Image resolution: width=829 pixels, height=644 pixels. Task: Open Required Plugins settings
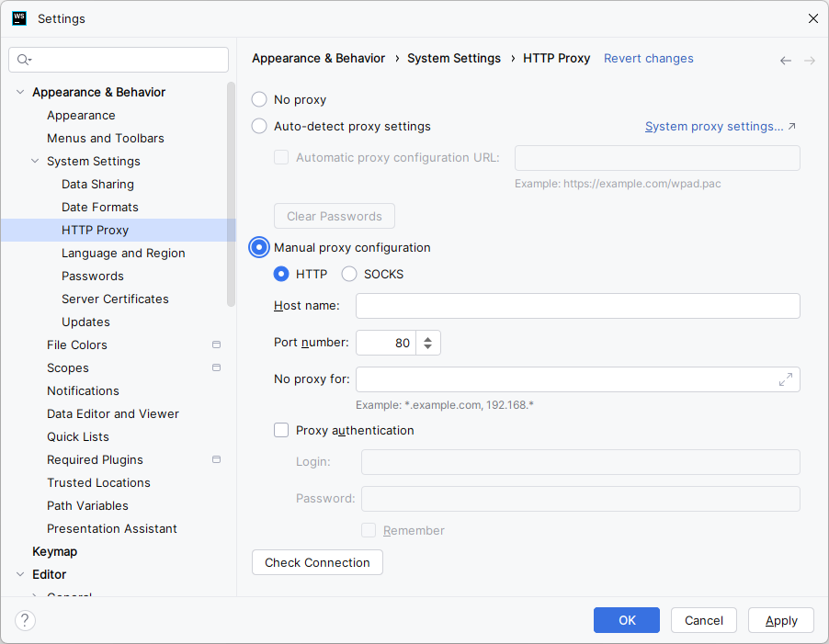pyautogui.click(x=95, y=459)
